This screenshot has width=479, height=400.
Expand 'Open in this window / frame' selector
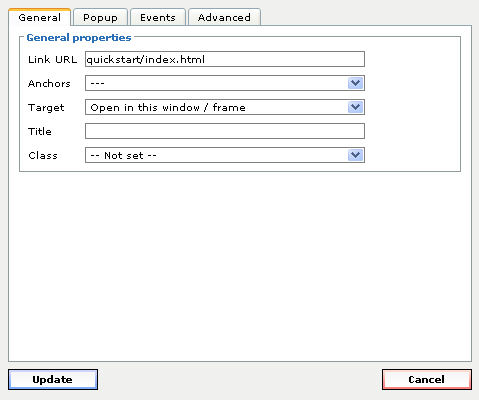225,107
